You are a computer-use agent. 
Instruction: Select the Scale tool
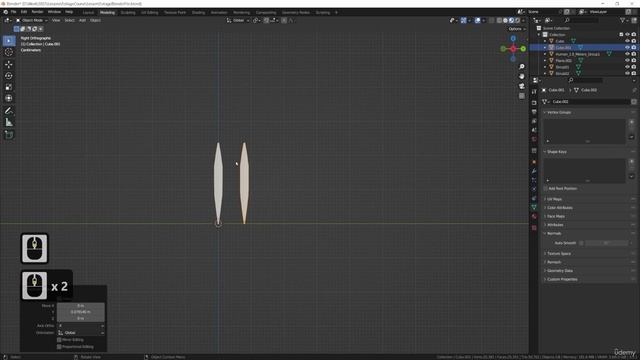9,87
